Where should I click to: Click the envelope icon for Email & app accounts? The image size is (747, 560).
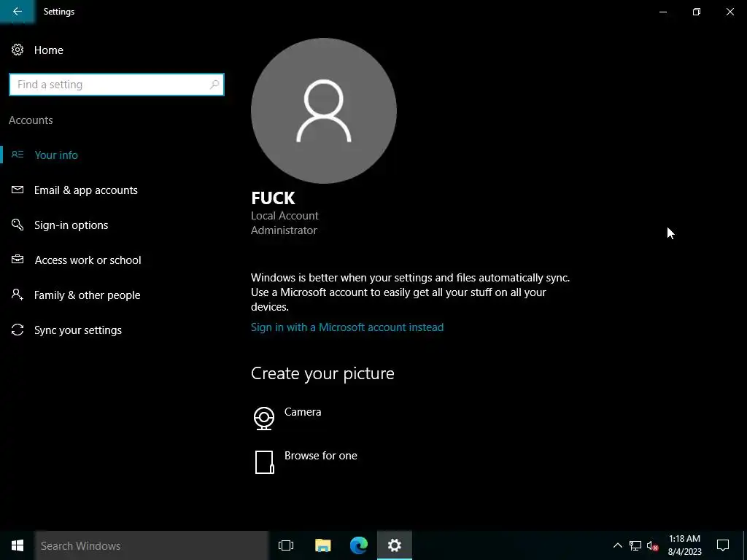coord(18,190)
